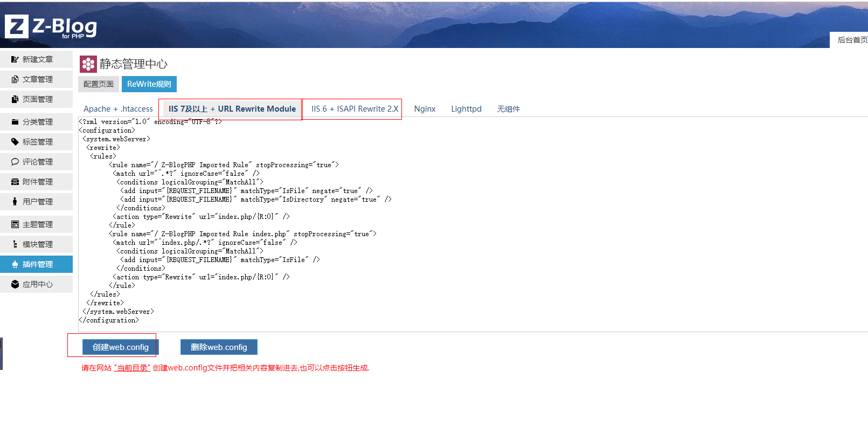Click the 删除web.config button
This screenshot has width=868, height=426.
[x=219, y=347]
